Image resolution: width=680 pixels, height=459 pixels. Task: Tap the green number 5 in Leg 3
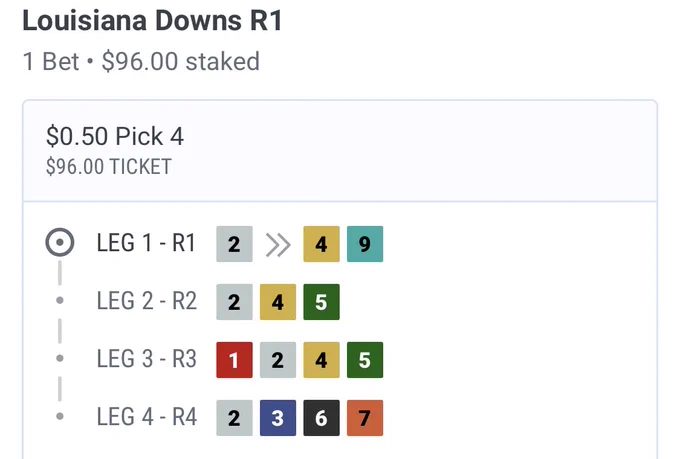tap(365, 360)
